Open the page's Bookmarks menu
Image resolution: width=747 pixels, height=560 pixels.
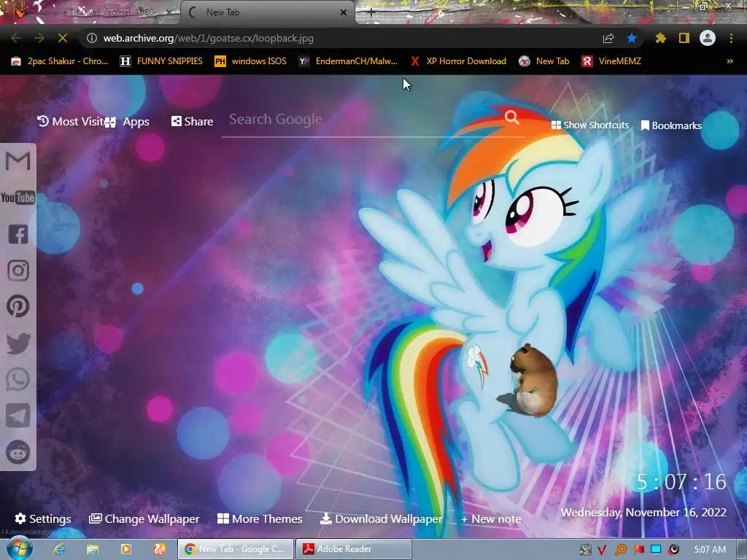point(671,125)
